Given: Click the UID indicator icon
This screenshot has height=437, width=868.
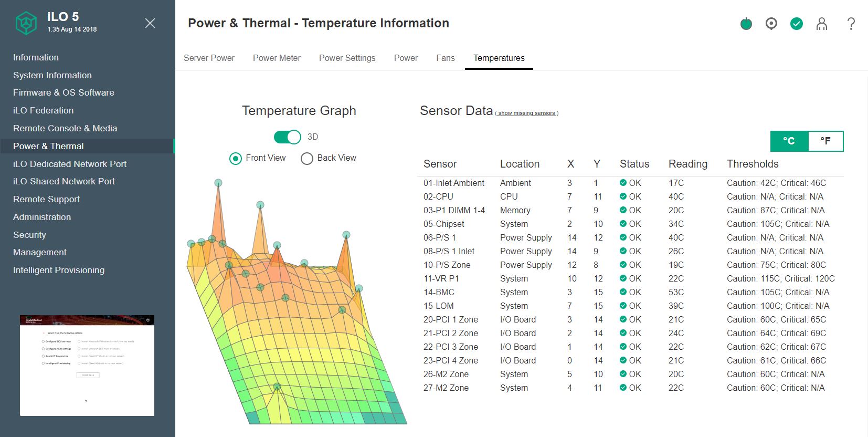Looking at the screenshot, I should 771,24.
